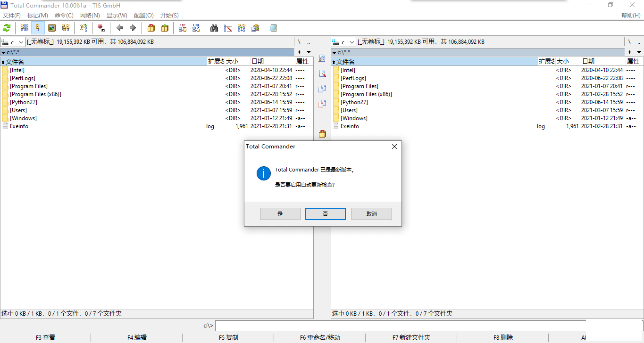
Task: Open the 文件(F) menu
Action: (12, 16)
